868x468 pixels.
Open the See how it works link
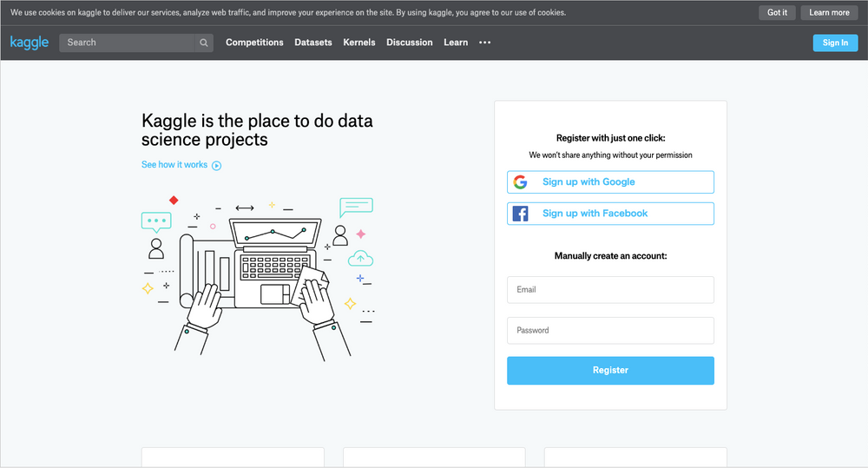[174, 165]
